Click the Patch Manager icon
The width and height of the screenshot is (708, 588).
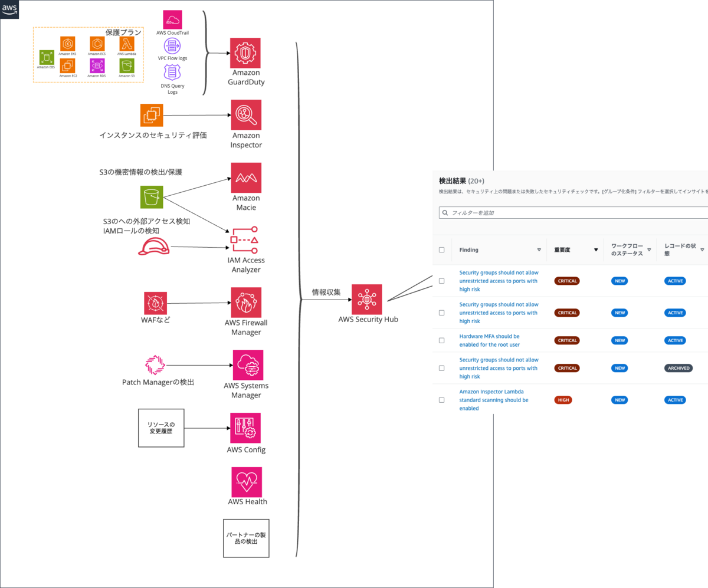point(156,366)
